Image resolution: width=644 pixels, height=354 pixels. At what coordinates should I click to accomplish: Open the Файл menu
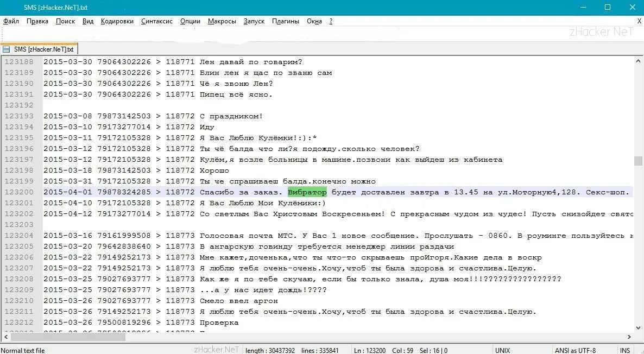[x=11, y=21]
